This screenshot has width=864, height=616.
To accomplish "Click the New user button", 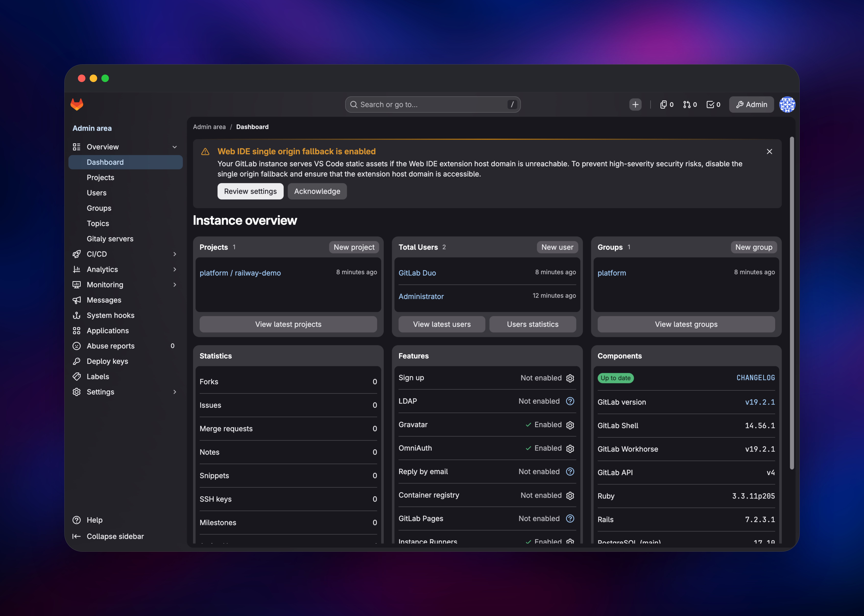I will pyautogui.click(x=557, y=247).
